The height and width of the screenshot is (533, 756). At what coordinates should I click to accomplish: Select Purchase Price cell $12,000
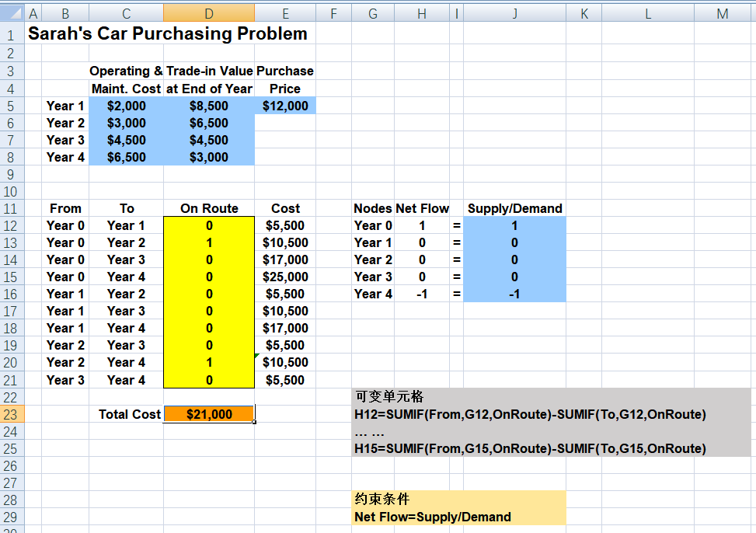[x=285, y=106]
